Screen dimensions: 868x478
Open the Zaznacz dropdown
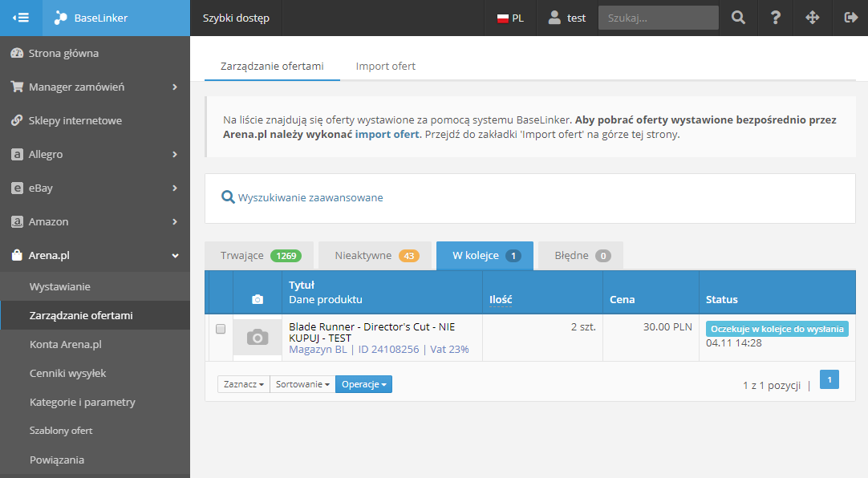click(x=244, y=384)
